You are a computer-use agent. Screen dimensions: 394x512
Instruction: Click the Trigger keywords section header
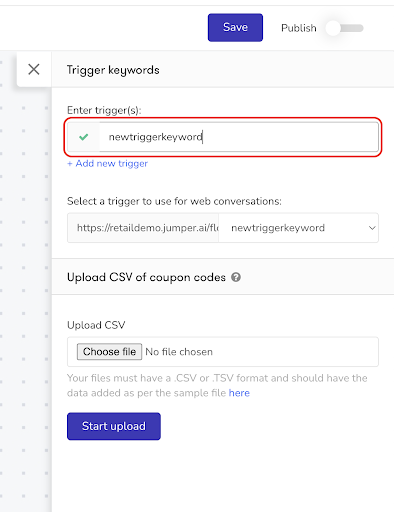tap(113, 70)
